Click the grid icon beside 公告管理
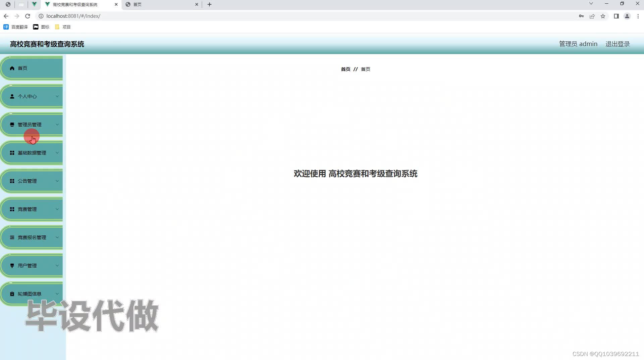Image resolution: width=644 pixels, height=360 pixels. click(12, 181)
